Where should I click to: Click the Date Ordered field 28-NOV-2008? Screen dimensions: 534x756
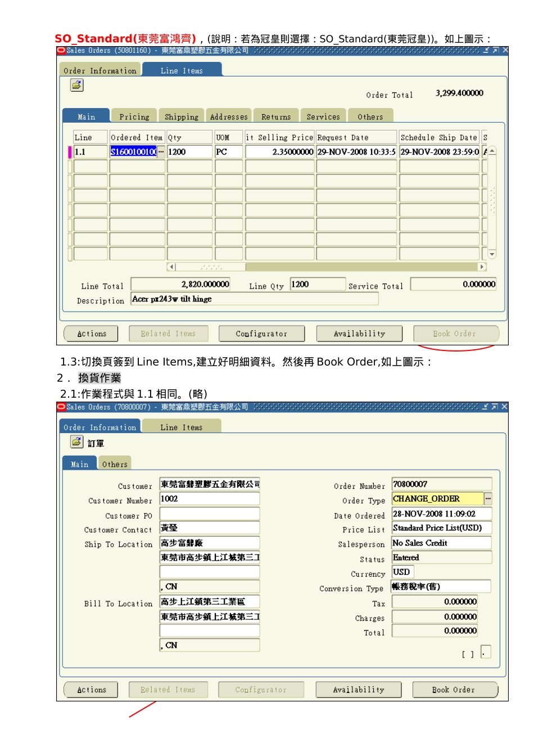[442, 514]
